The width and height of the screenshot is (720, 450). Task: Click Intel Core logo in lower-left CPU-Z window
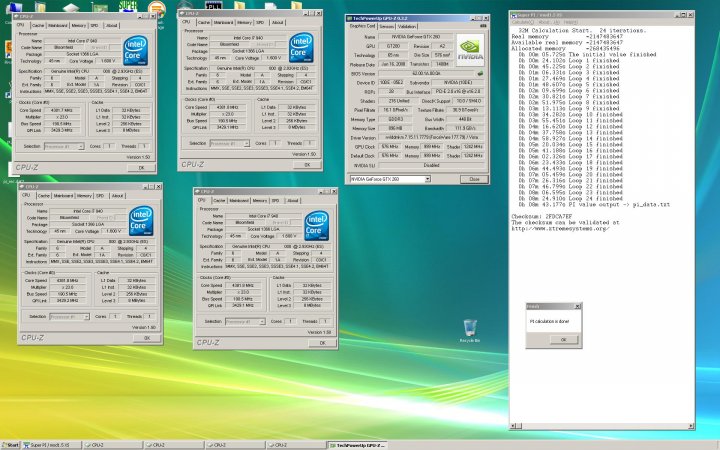pos(141,221)
